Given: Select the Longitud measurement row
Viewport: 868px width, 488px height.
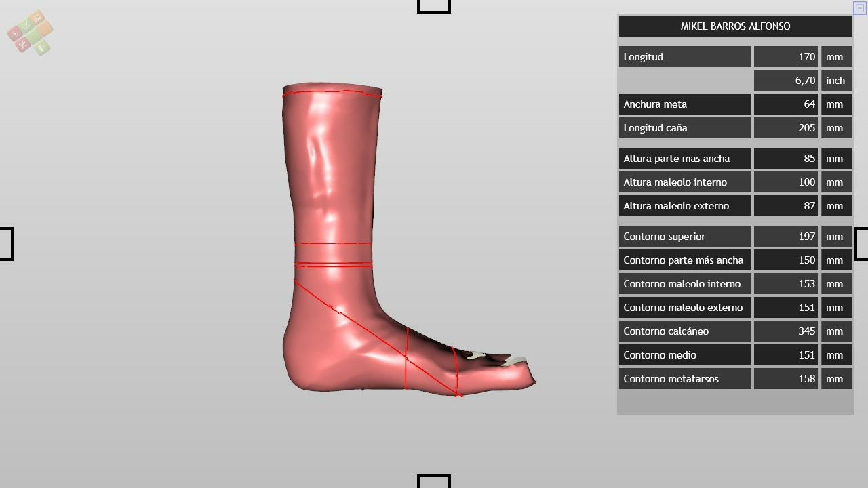Looking at the screenshot, I should [684, 57].
